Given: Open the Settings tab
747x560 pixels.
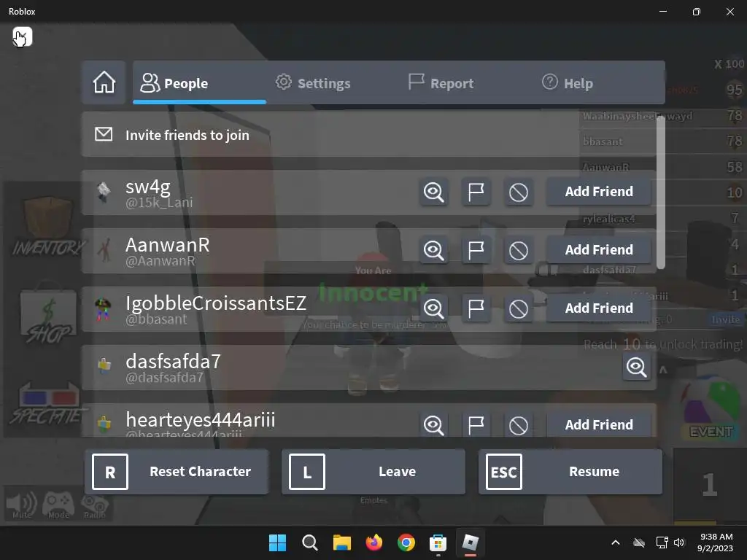Looking at the screenshot, I should [313, 83].
